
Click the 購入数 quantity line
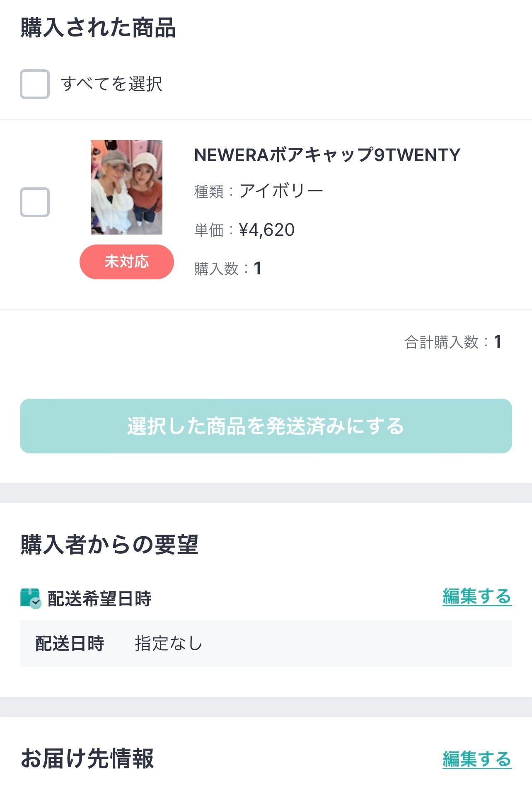pos(228,269)
